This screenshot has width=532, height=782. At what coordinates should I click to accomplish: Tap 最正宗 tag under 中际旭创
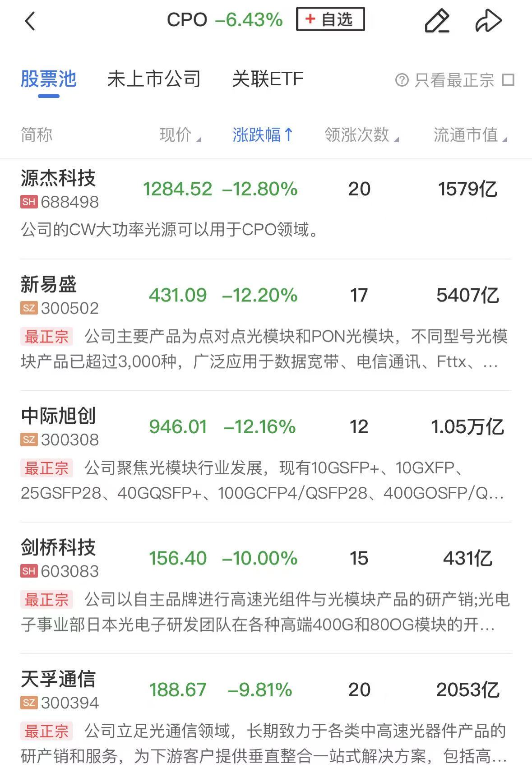[x=46, y=468]
